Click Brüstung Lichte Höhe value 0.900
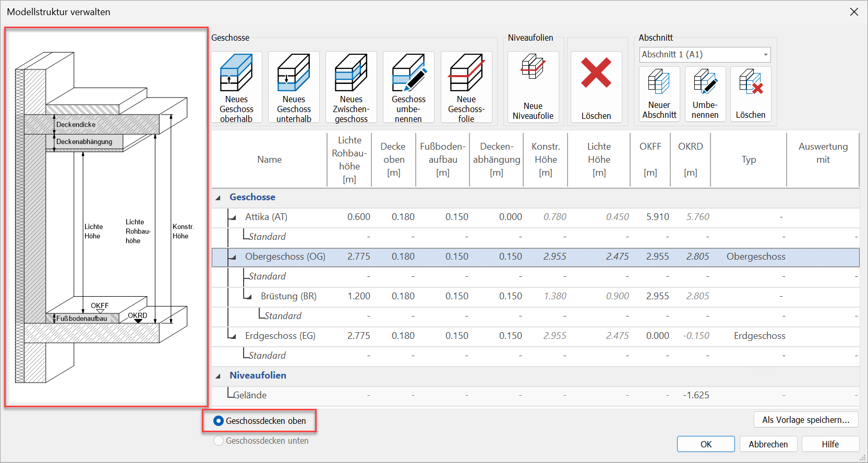This screenshot has width=868, height=463. pos(618,296)
